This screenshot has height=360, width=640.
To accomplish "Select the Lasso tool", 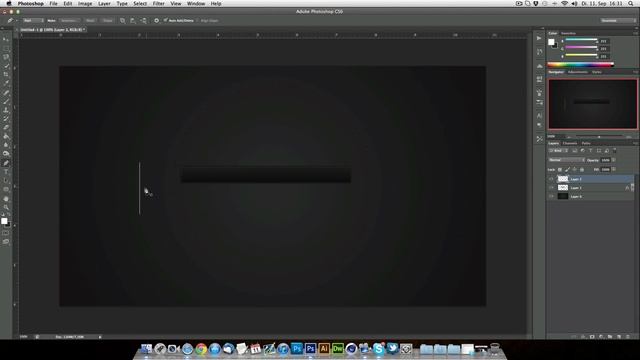I will (6, 57).
